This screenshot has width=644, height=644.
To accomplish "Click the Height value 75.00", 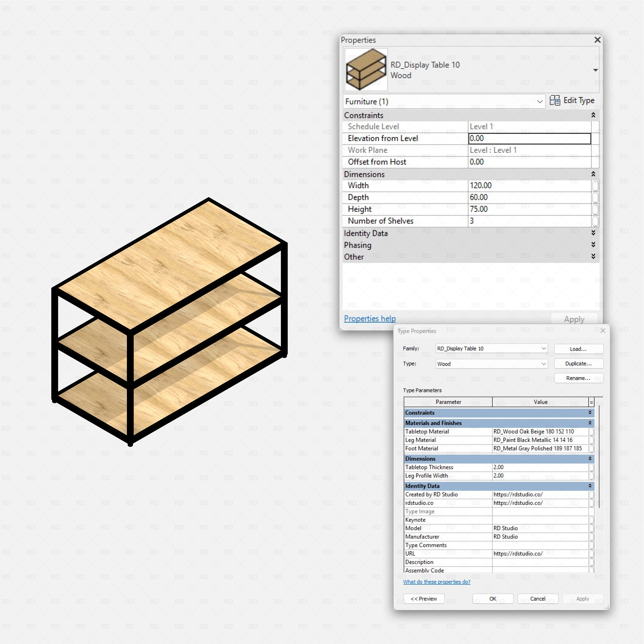I will click(530, 209).
